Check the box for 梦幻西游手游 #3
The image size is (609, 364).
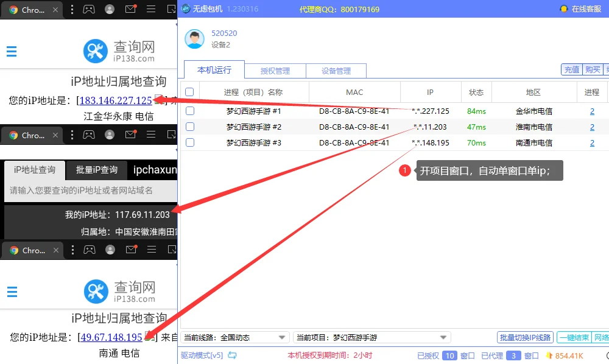point(190,142)
